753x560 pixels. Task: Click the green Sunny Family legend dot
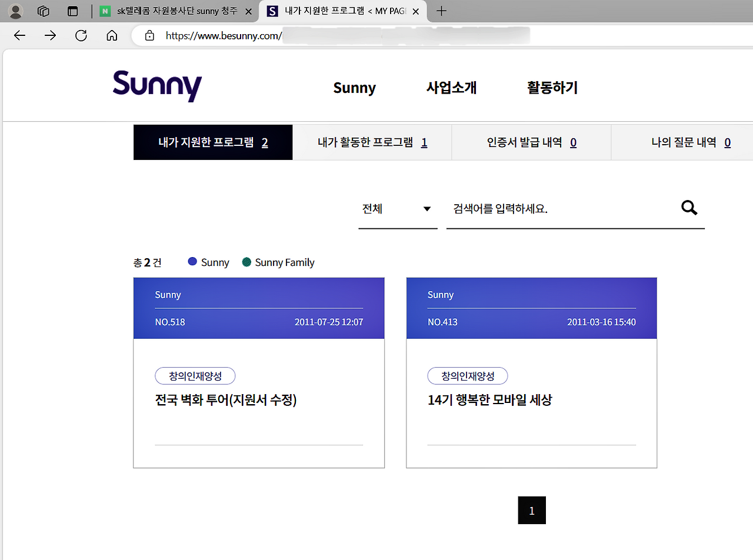[x=246, y=262]
